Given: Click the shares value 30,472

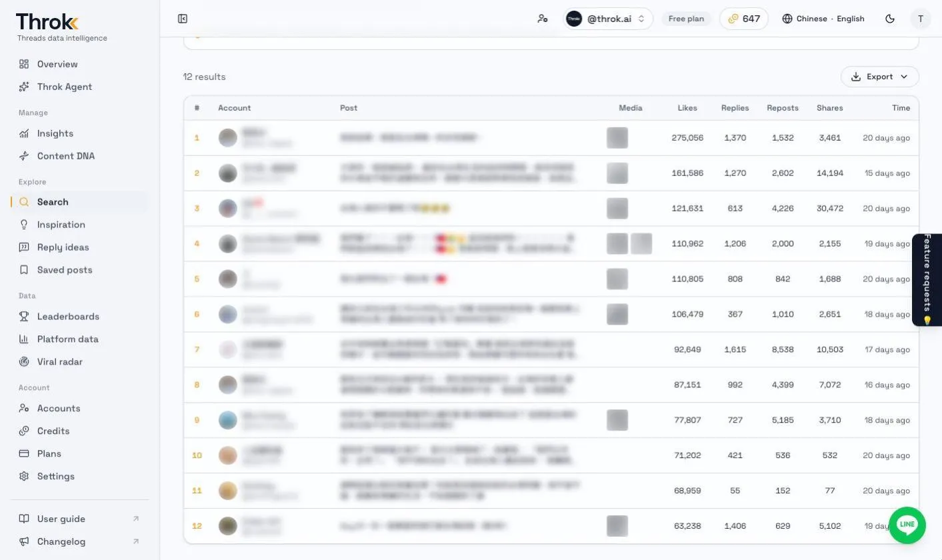Looking at the screenshot, I should click(830, 209).
